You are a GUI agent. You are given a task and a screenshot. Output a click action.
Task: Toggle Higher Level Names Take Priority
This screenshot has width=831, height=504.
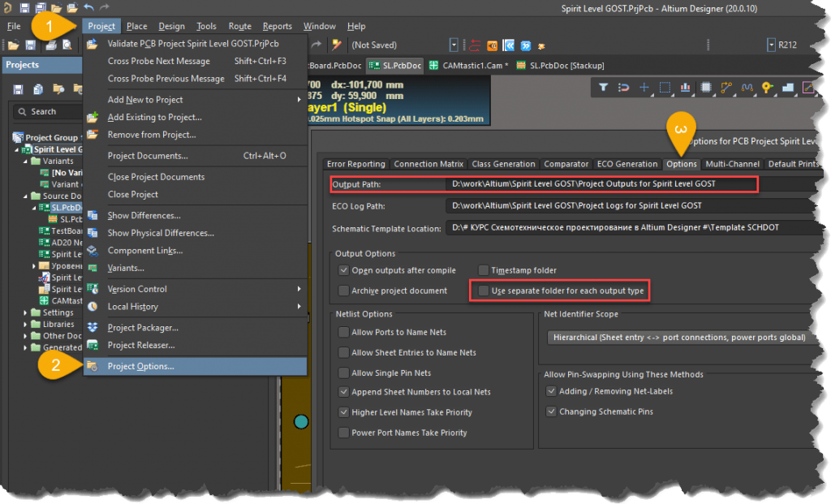[x=344, y=412]
